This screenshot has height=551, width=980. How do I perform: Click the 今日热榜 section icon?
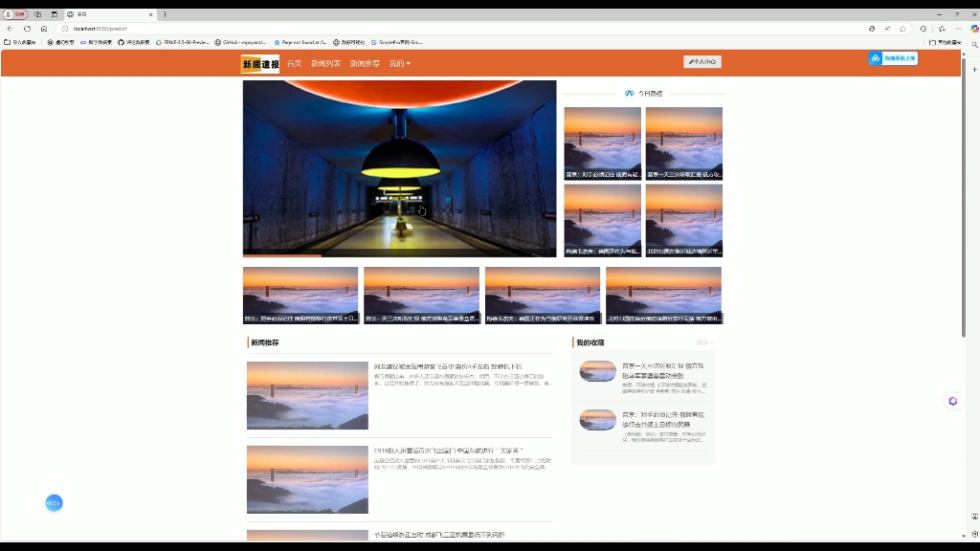point(630,93)
